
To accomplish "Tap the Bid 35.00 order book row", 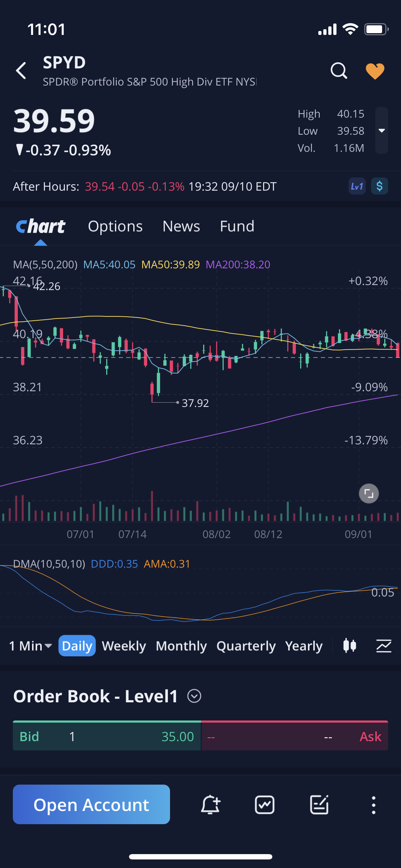I will [107, 737].
